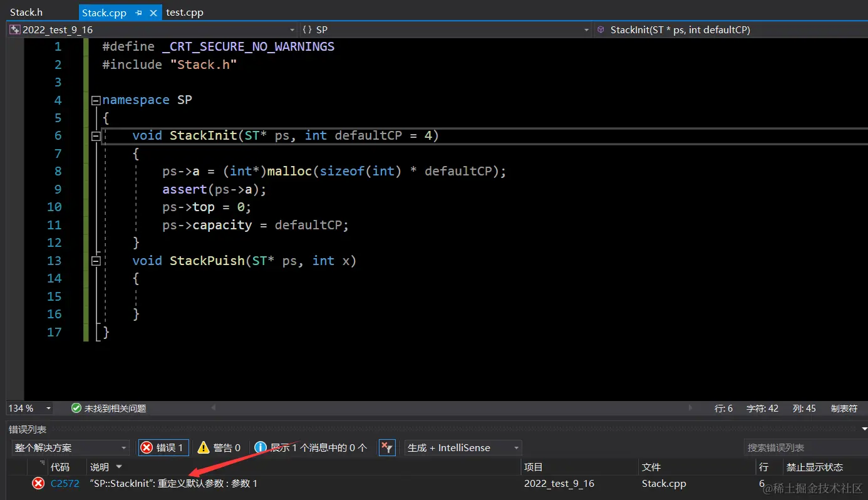
Task: Sort errors by the 文件 column header
Action: [x=651, y=467]
